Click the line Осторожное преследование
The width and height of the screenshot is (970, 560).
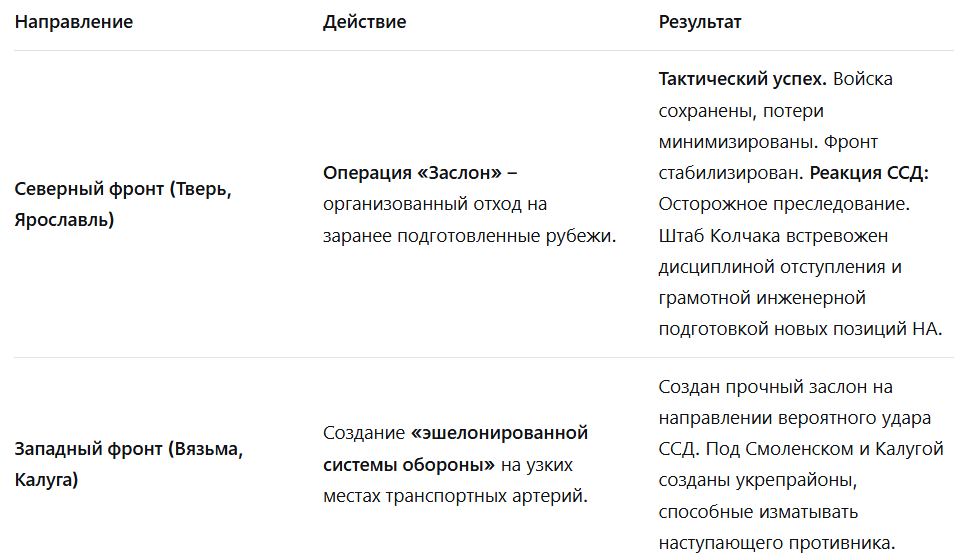pyautogui.click(x=784, y=204)
